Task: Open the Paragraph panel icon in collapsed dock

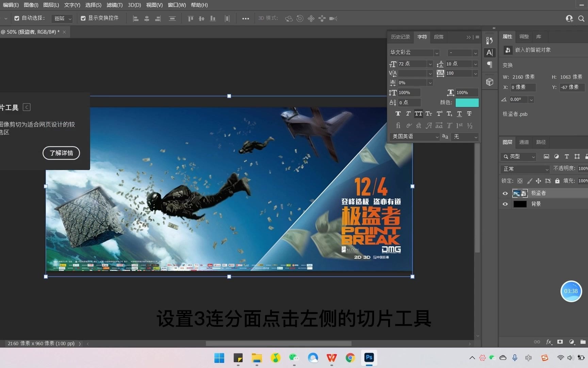Action: point(489,65)
